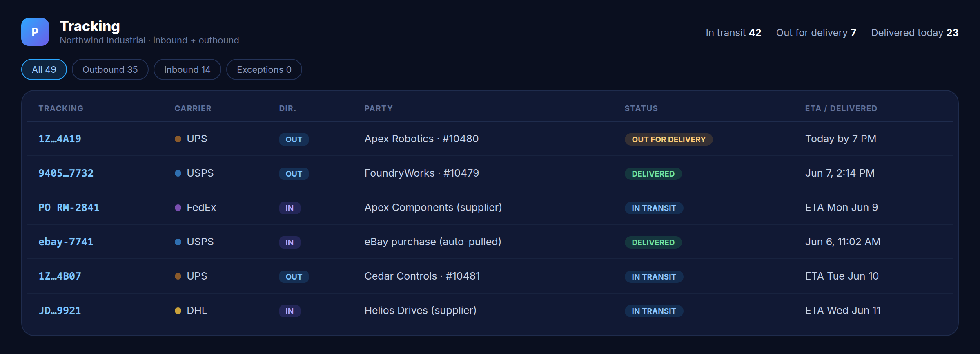
Task: Click the Tracking column header
Action: click(61, 108)
